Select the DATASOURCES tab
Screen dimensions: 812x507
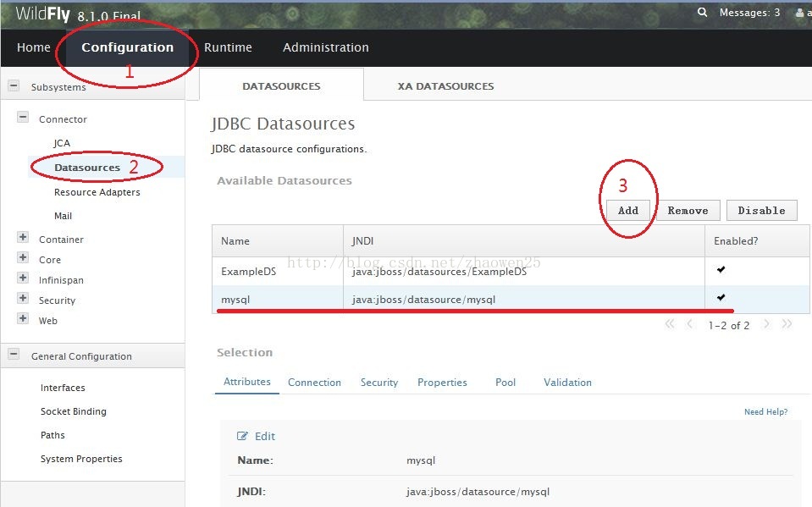pyautogui.click(x=281, y=86)
